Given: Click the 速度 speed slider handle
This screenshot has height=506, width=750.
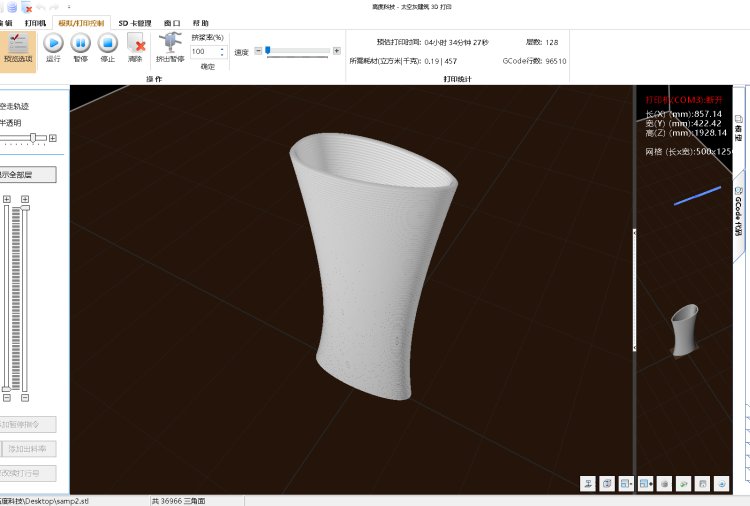Looking at the screenshot, I should coord(268,51).
